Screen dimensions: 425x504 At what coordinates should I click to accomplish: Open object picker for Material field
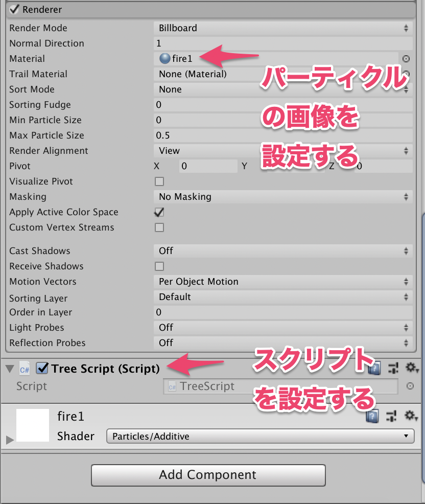[x=406, y=59]
